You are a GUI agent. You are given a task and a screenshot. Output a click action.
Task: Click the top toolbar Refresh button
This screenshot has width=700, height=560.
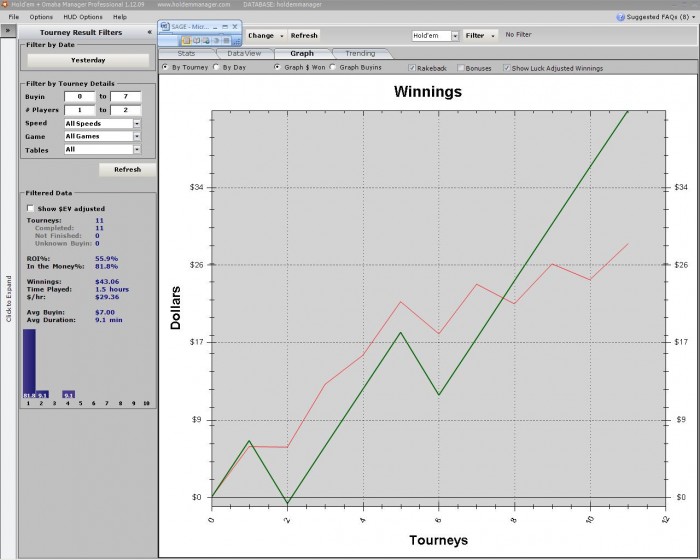tap(304, 36)
